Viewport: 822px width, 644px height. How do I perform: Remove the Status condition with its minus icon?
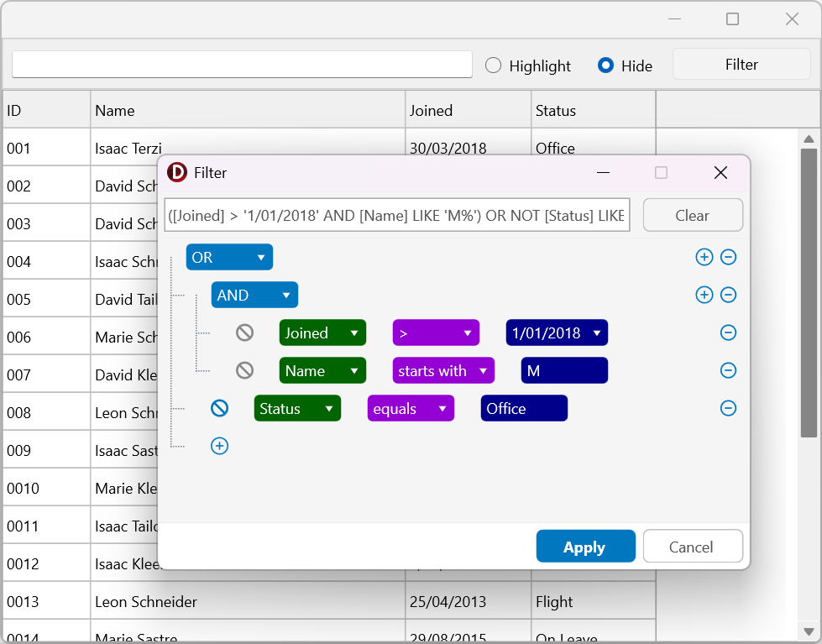[x=728, y=408]
